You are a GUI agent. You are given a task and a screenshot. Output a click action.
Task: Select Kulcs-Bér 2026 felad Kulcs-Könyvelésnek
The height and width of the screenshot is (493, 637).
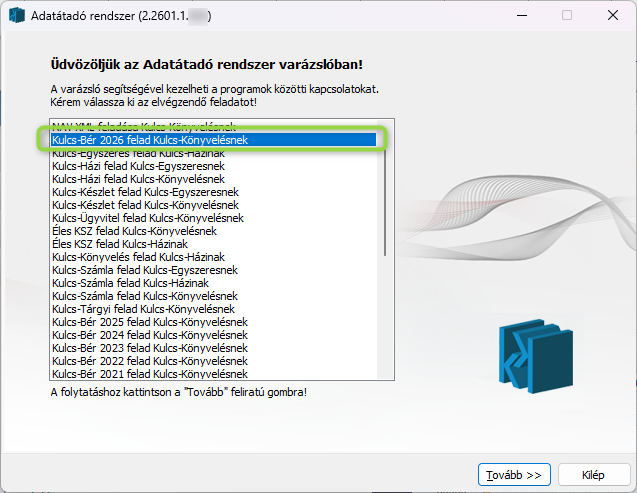(214, 140)
